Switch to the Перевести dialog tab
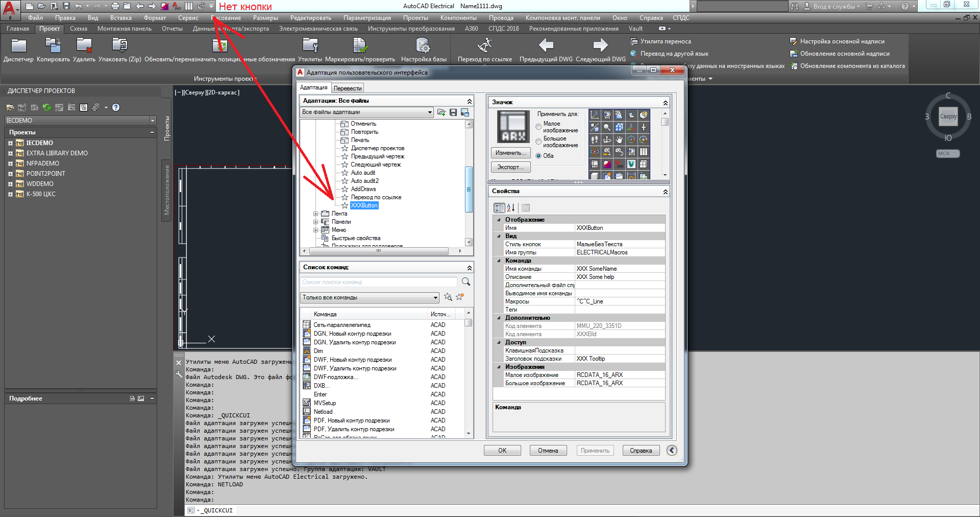Screen dimensions: 980x517 pos(348,88)
